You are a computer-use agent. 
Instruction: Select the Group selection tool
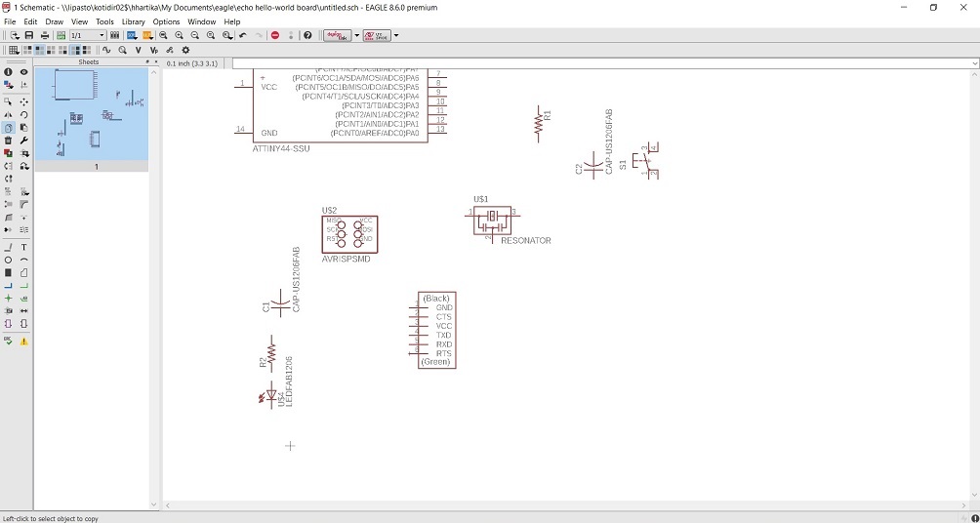click(8, 101)
